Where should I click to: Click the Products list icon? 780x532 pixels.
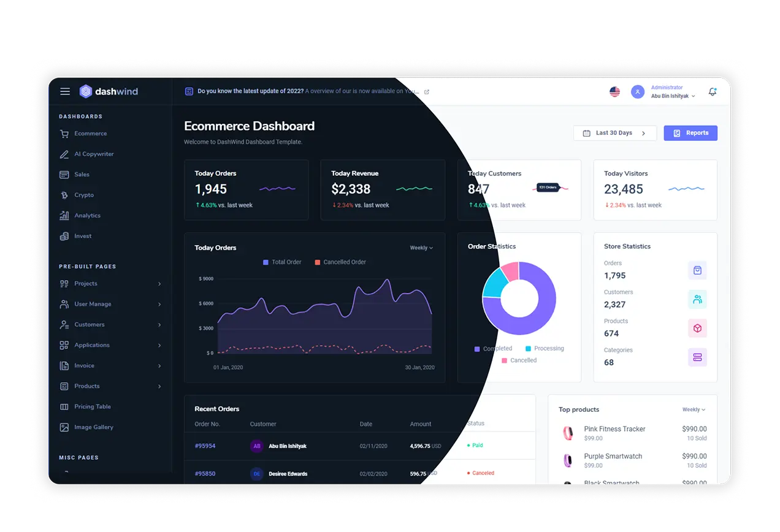point(64,386)
